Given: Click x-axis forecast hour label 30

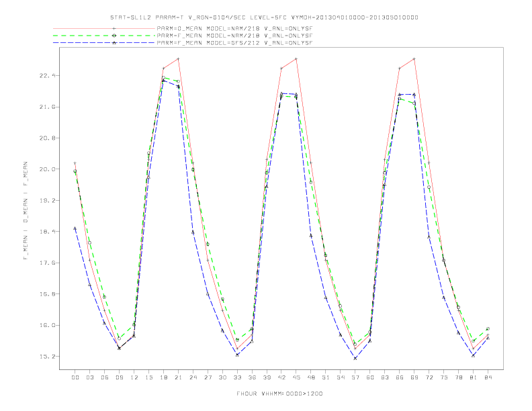Looking at the screenshot, I should [x=222, y=377].
